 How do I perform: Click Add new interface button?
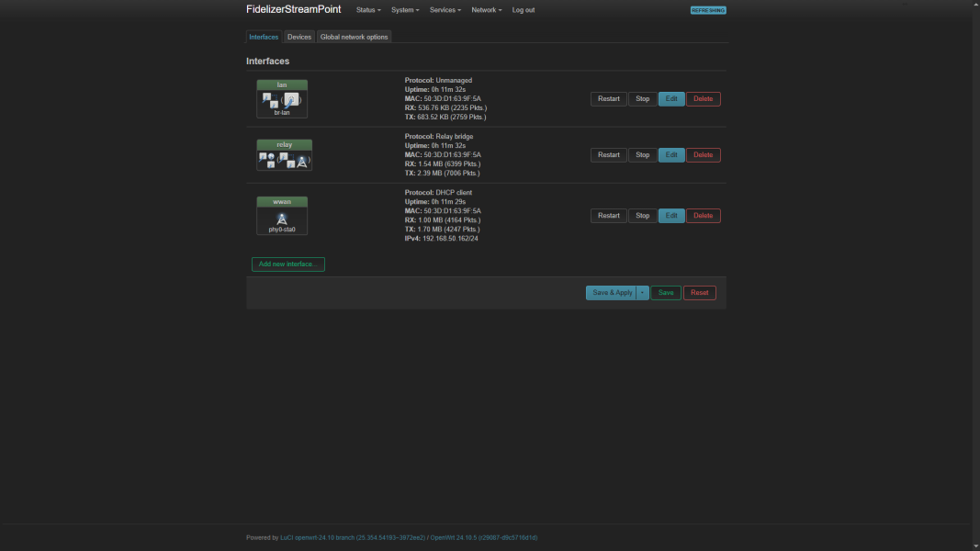[288, 264]
